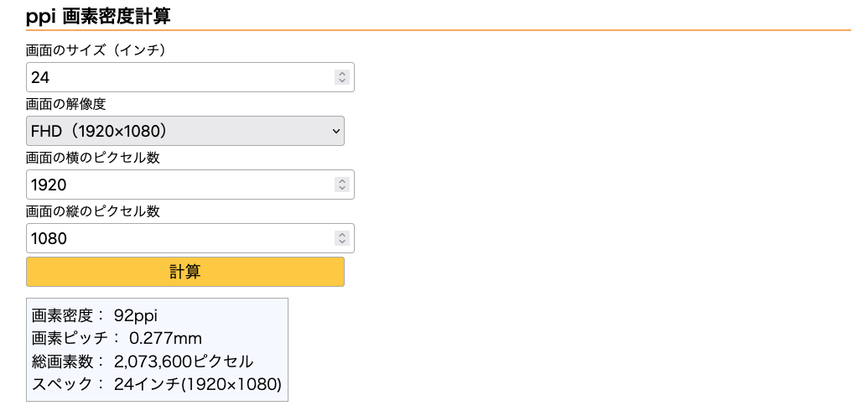Click the 総画素数 2,073,600ピクセル result line
The height and width of the screenshot is (416, 868).
[143, 361]
